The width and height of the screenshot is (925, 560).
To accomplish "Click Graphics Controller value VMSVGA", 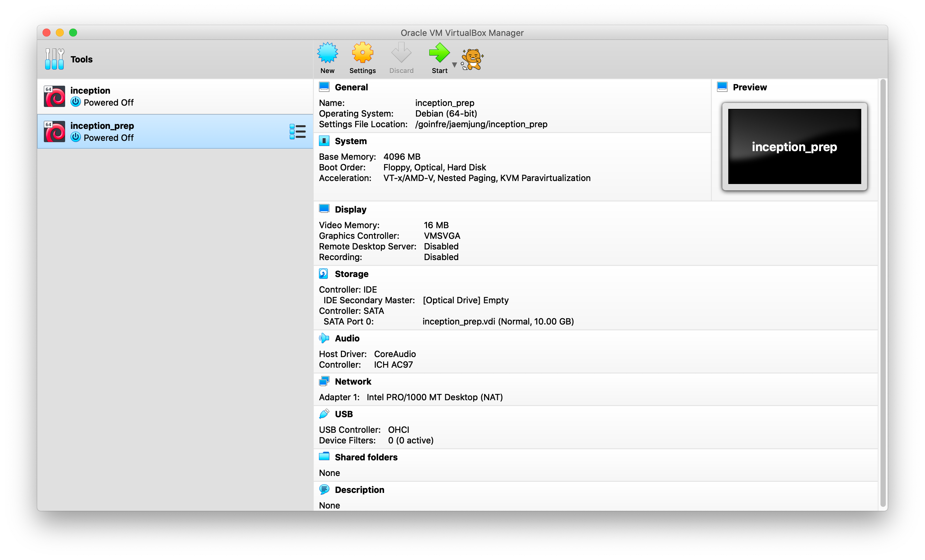I will 442,236.
